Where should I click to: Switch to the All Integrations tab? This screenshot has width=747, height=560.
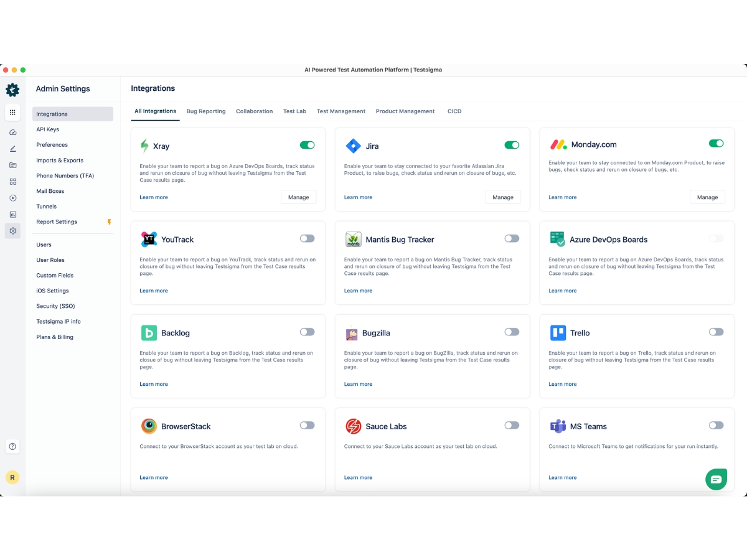[x=156, y=111]
